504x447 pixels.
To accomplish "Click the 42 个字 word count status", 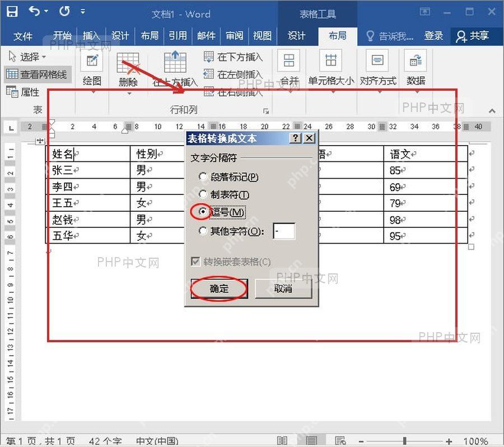I will [x=105, y=441].
